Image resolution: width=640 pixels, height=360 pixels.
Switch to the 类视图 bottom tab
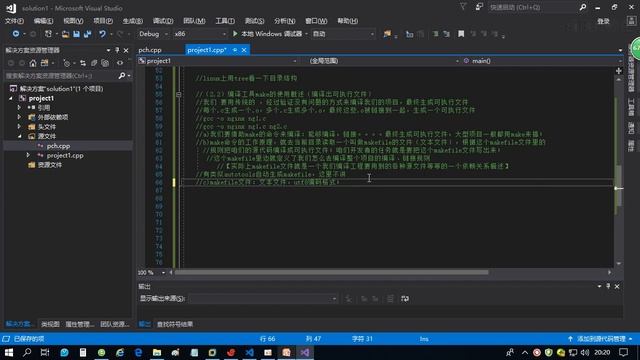pyautogui.click(x=50, y=324)
